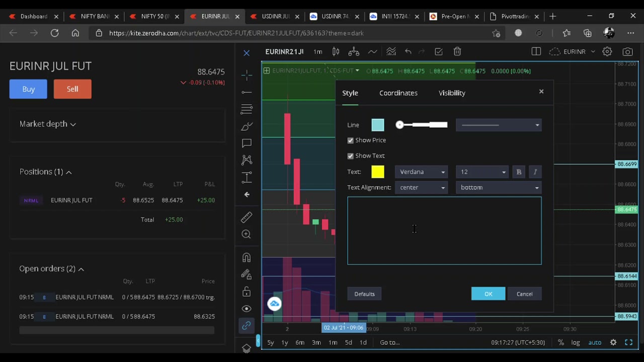The height and width of the screenshot is (362, 644).
Task: Open the font size 12 dropdown
Action: tap(482, 172)
